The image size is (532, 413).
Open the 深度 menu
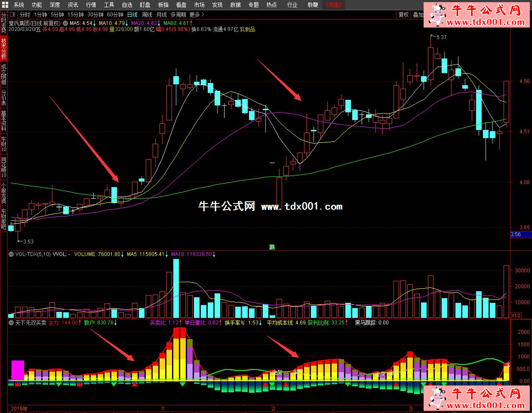click(55, 5)
